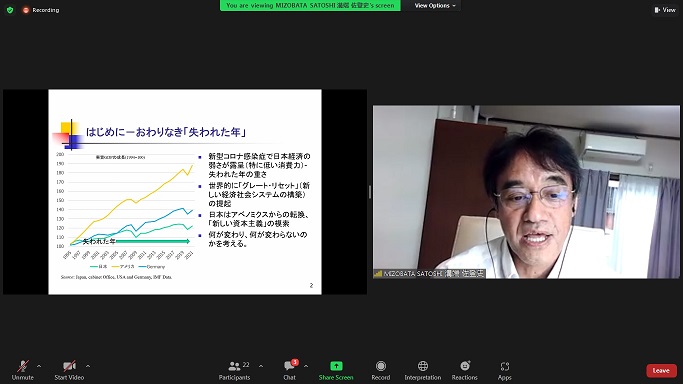Select the speaker video thumbnail
Screen dimensions: 683x384
pyautogui.click(x=526, y=192)
